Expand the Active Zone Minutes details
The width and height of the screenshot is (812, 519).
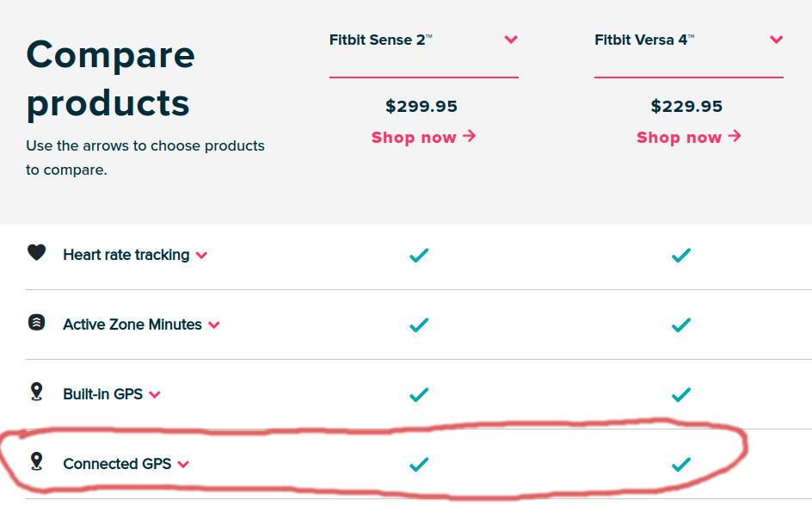coord(214,325)
